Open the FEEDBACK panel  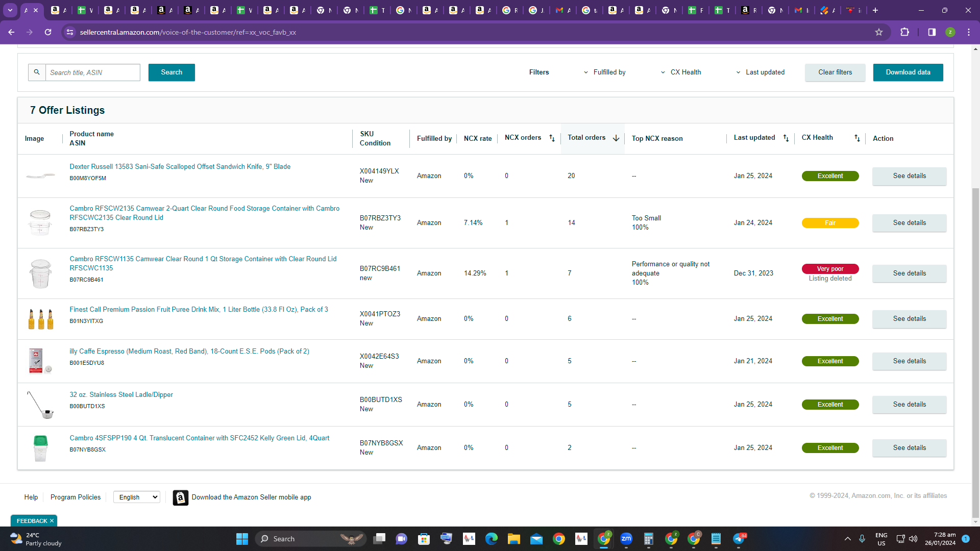[32, 521]
